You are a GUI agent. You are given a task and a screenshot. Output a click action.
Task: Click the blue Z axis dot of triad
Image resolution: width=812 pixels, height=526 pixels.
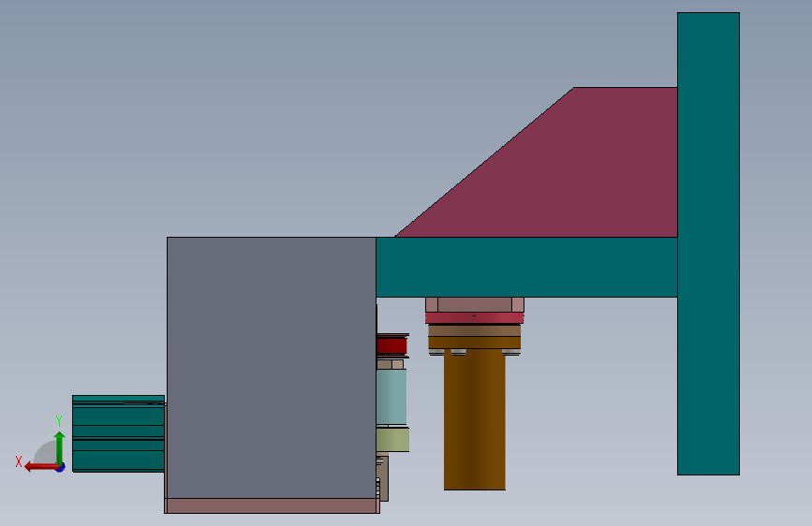61,468
